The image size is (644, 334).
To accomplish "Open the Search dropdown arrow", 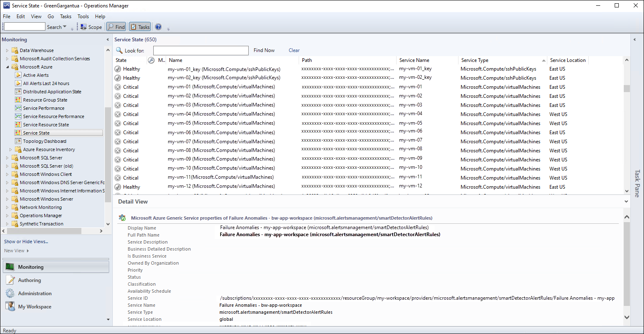I will coord(65,27).
